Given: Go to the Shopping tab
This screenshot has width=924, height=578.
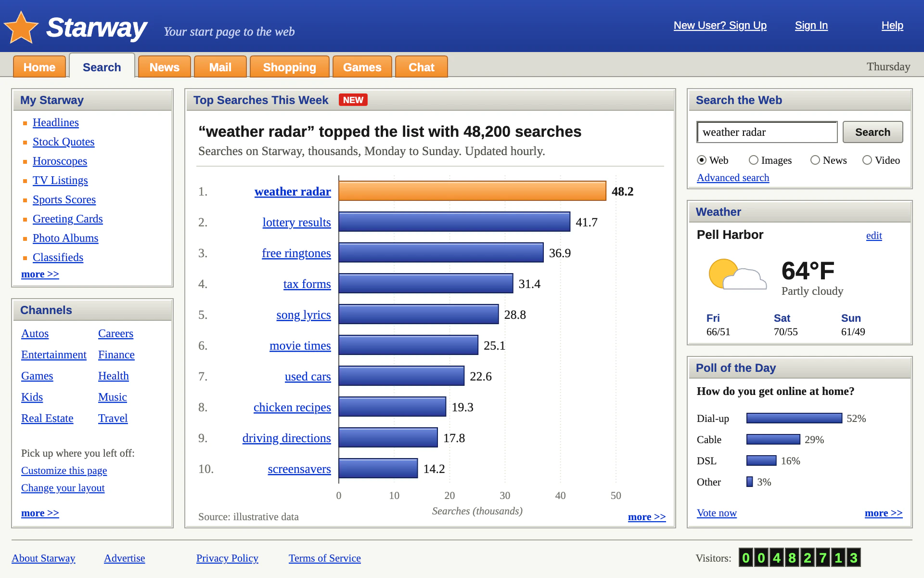Looking at the screenshot, I should pyautogui.click(x=290, y=67).
